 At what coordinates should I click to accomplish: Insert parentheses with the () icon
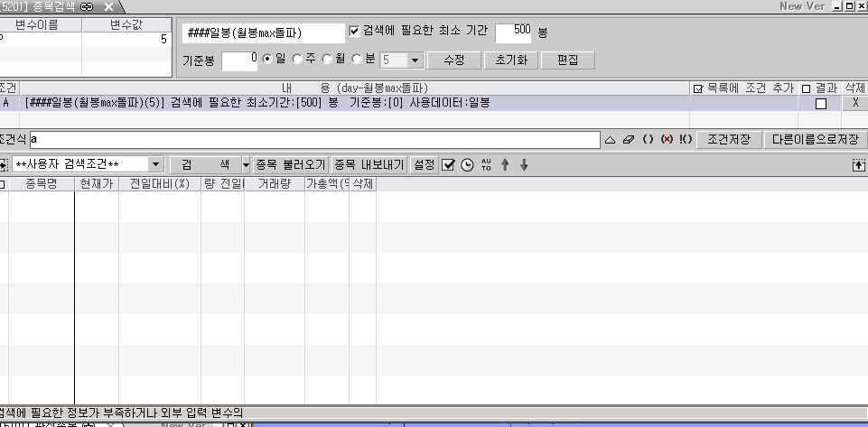tap(648, 141)
